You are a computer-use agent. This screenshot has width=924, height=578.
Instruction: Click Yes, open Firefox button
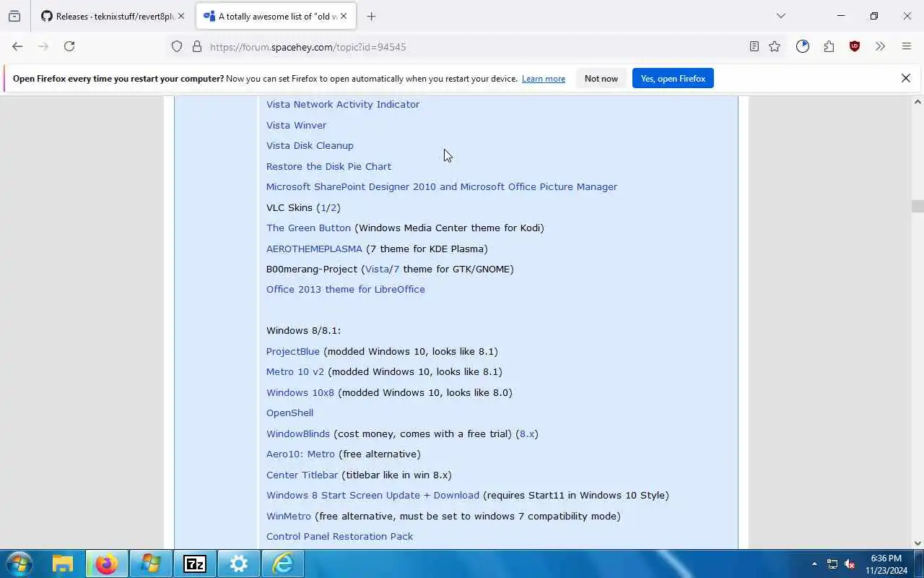coord(673,79)
